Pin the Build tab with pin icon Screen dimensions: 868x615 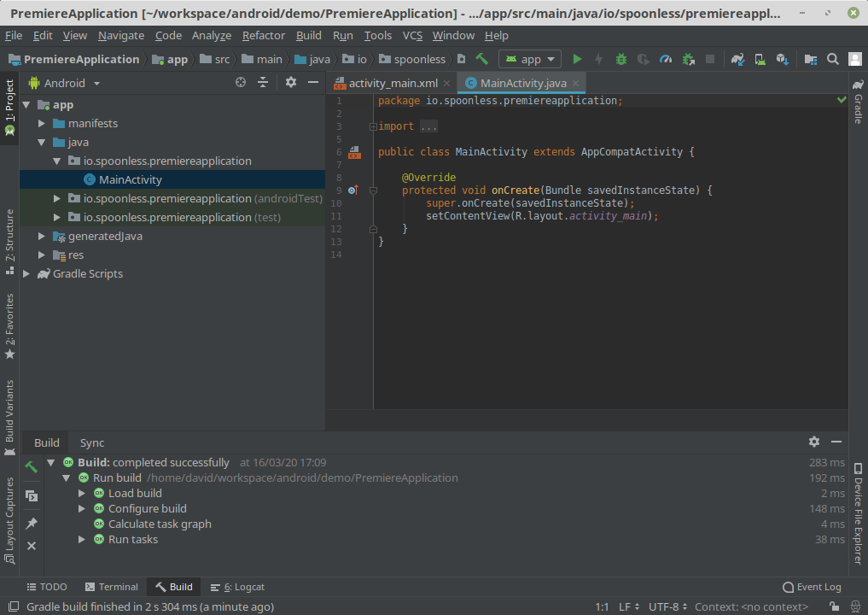pyautogui.click(x=32, y=523)
